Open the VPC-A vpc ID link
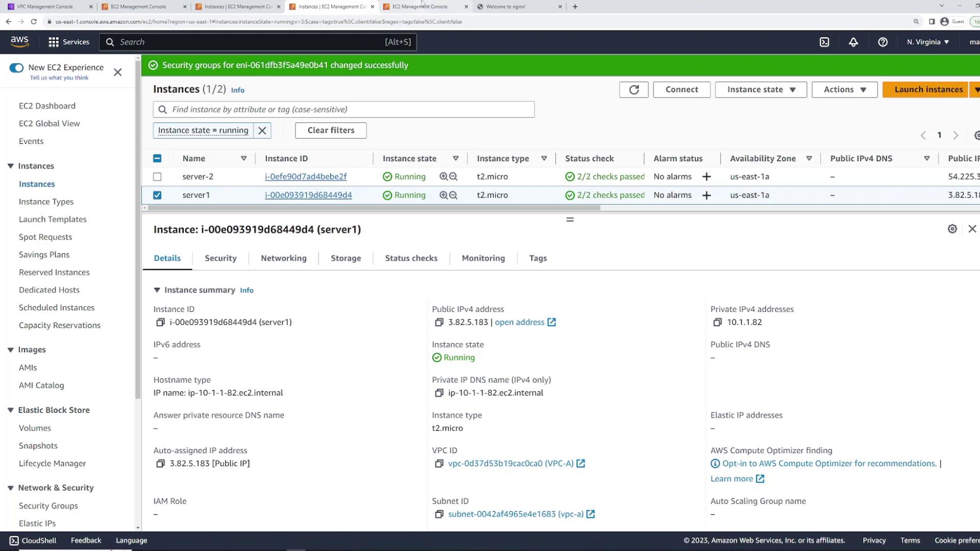This screenshot has height=551, width=980. point(510,463)
